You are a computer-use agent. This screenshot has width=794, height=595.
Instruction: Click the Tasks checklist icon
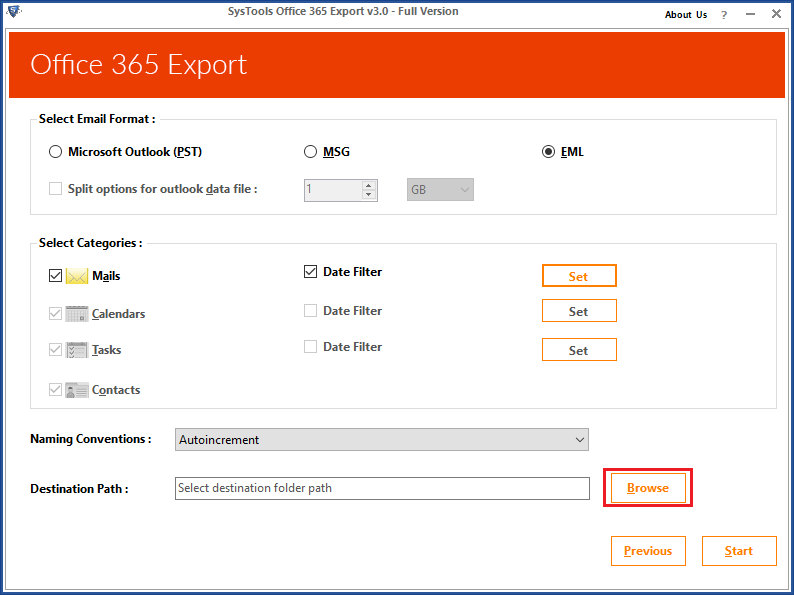click(77, 350)
